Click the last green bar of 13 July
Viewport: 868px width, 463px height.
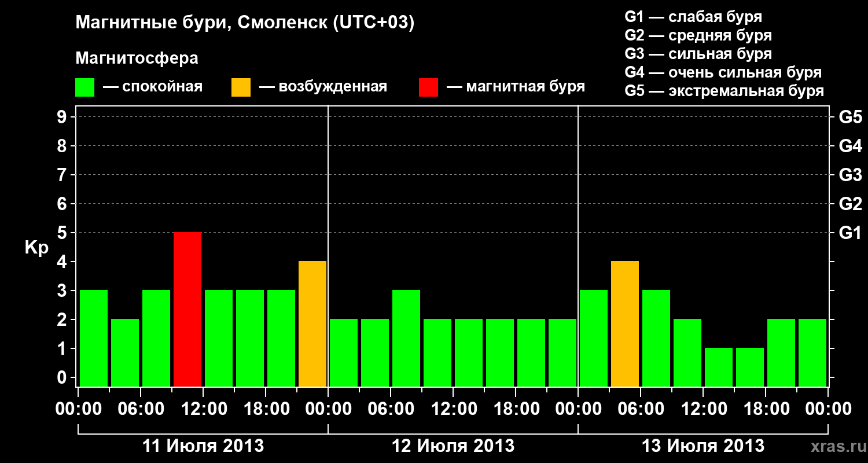812,352
